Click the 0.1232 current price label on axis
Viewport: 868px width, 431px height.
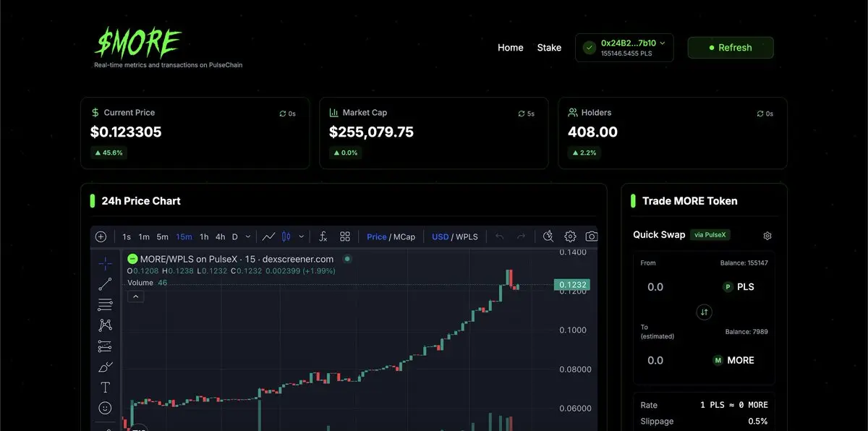pyautogui.click(x=571, y=285)
